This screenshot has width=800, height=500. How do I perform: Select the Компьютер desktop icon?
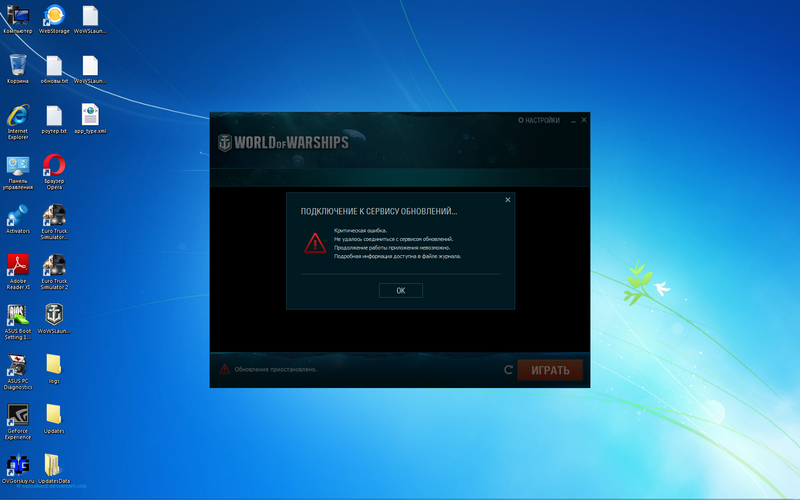tap(18, 19)
